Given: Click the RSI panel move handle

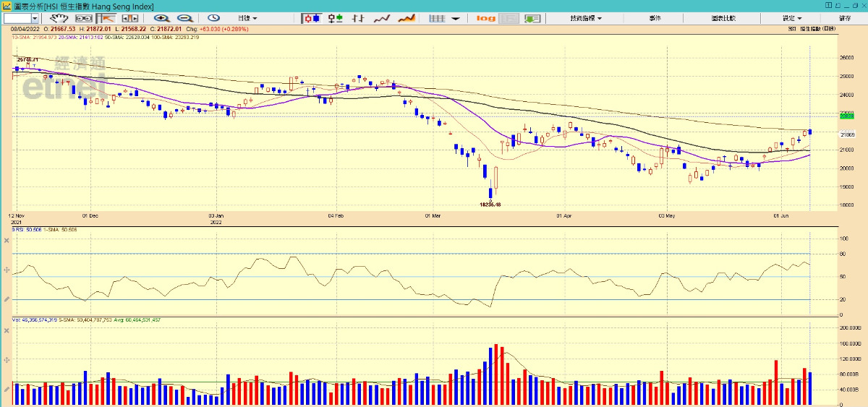Looking at the screenshot, I should point(7,270).
